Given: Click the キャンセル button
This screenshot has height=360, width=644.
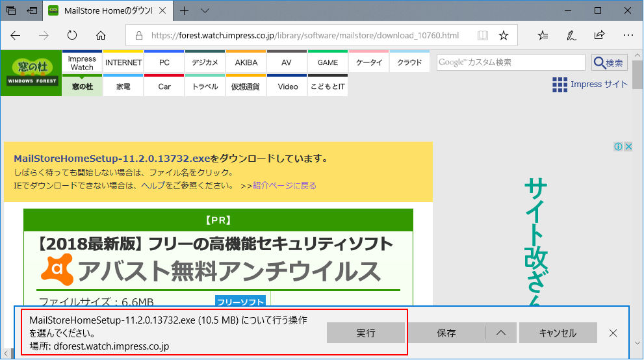Looking at the screenshot, I should click(558, 333).
